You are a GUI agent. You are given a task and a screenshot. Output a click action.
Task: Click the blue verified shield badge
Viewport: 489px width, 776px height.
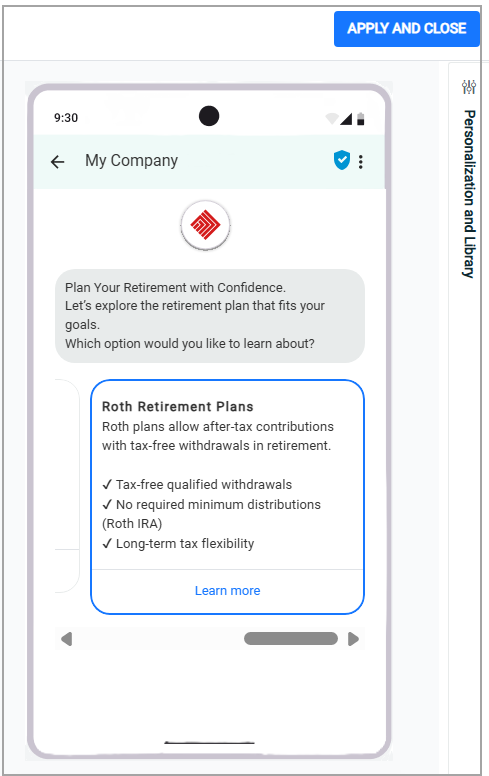pos(342,160)
